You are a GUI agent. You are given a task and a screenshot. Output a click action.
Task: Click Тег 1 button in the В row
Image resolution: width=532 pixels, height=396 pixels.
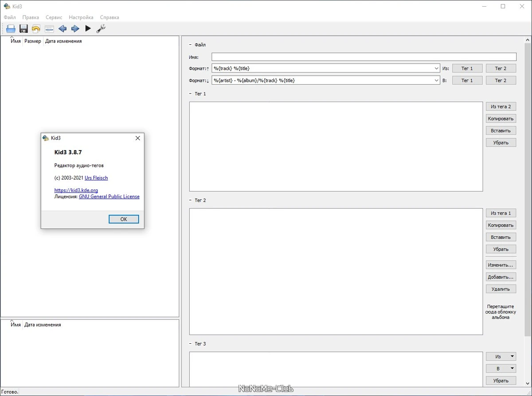[467, 80]
